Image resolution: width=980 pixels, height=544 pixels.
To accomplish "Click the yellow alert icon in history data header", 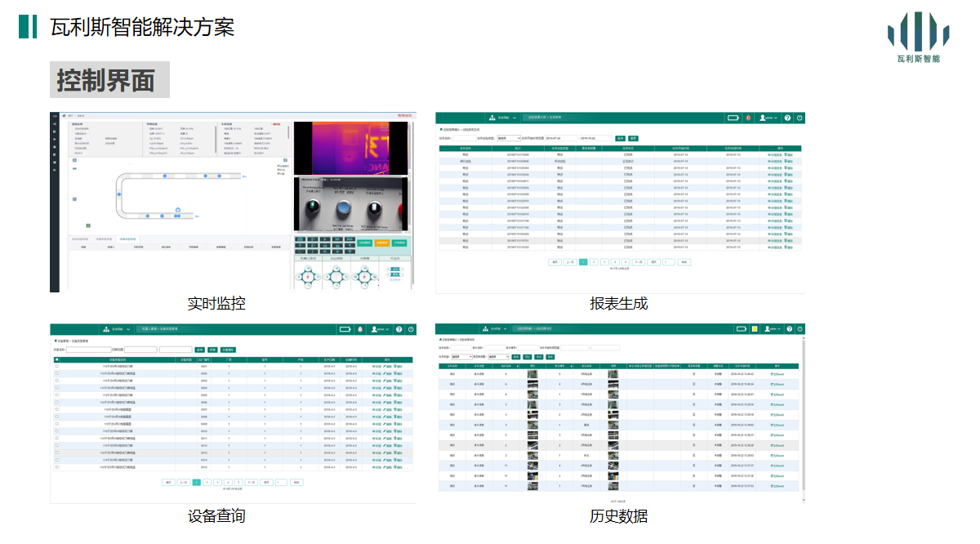I will (755, 328).
